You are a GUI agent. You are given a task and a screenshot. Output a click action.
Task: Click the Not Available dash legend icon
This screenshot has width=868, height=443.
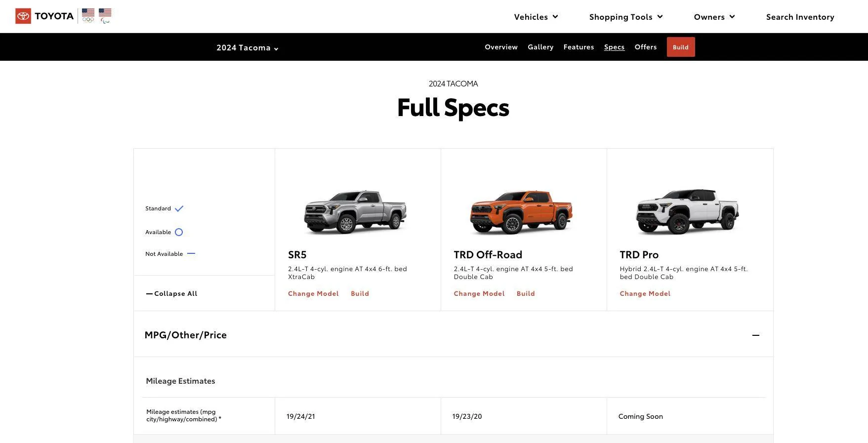point(191,253)
